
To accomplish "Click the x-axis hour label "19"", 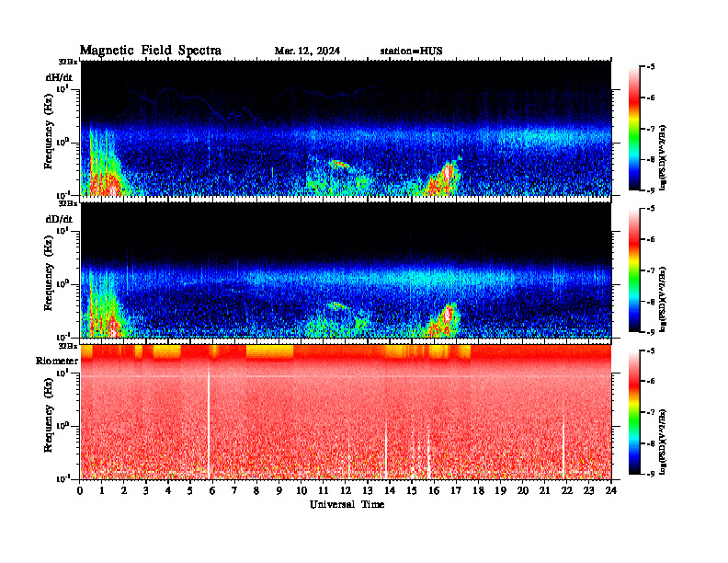I will [500, 491].
